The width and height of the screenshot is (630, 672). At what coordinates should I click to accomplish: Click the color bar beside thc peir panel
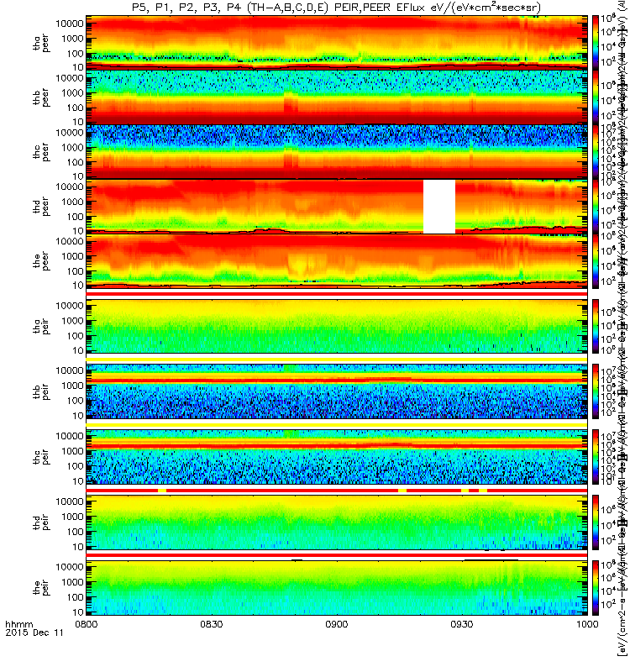(596, 457)
